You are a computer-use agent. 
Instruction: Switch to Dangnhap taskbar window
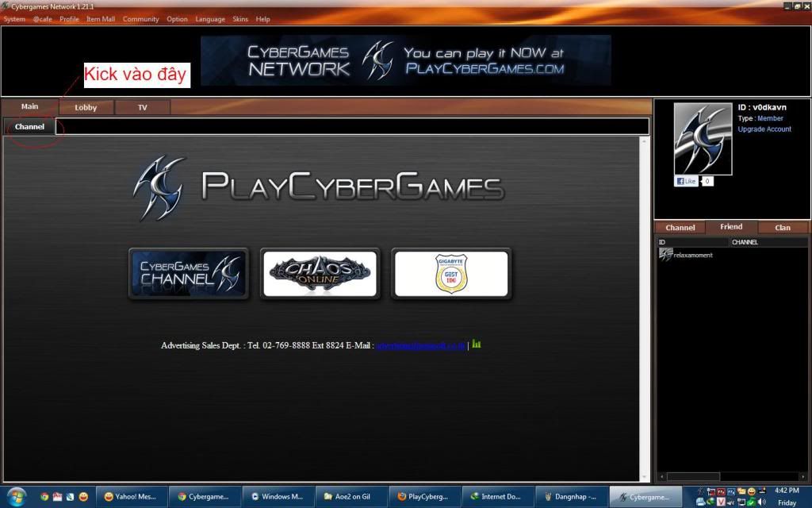(571, 497)
